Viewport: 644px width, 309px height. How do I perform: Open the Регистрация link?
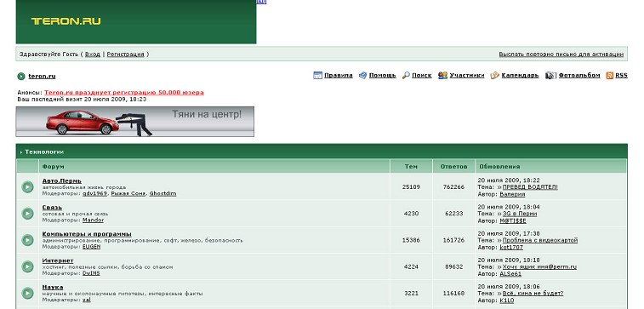(125, 54)
